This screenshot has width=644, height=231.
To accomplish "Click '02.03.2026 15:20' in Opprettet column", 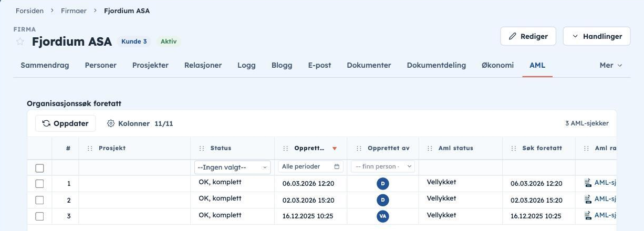I will (x=308, y=200).
